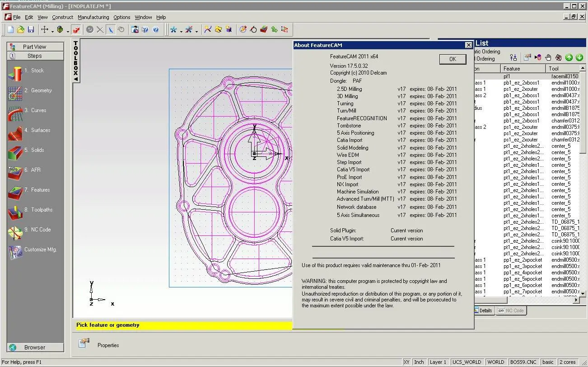Click the Features step icon
588x367 pixels.
15,192
